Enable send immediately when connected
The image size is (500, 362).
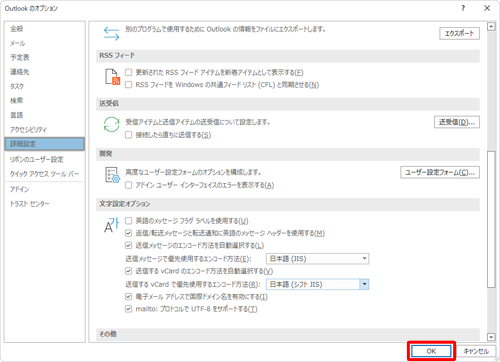point(128,135)
